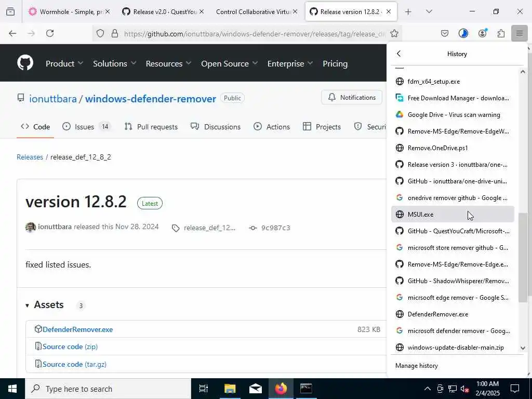Open microsoft store remover github history entry
Viewport: 532px width, 399px height.
453,248
